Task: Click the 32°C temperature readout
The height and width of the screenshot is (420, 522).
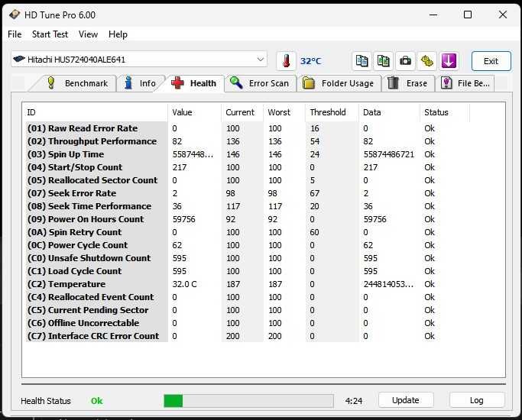Action: coord(310,61)
